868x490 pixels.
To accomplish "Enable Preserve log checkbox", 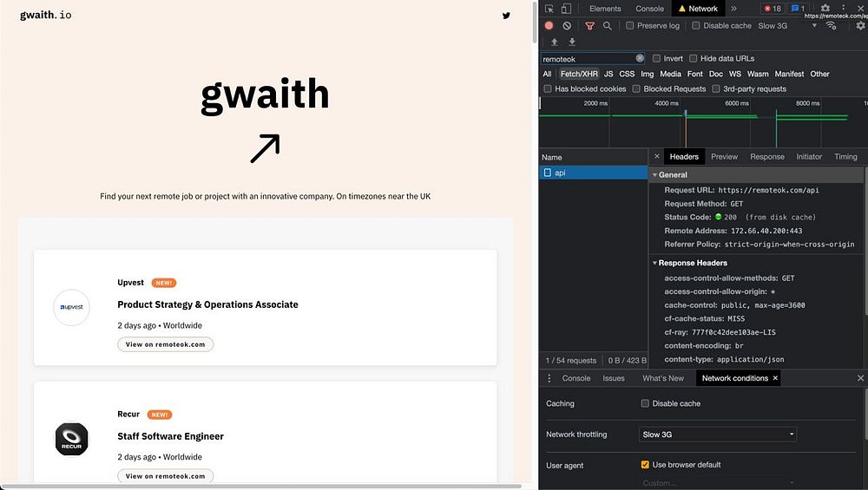I will click(630, 25).
